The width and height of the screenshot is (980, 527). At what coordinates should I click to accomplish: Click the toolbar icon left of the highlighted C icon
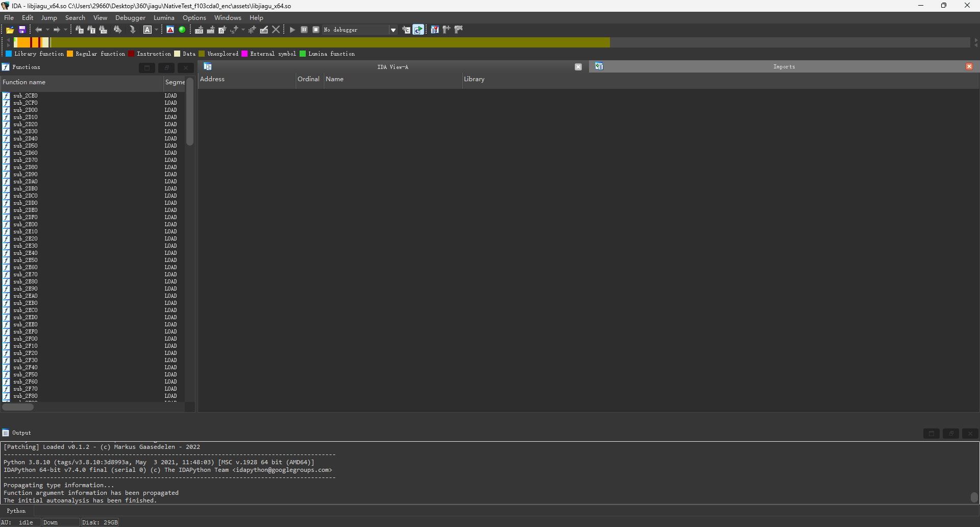pos(406,30)
